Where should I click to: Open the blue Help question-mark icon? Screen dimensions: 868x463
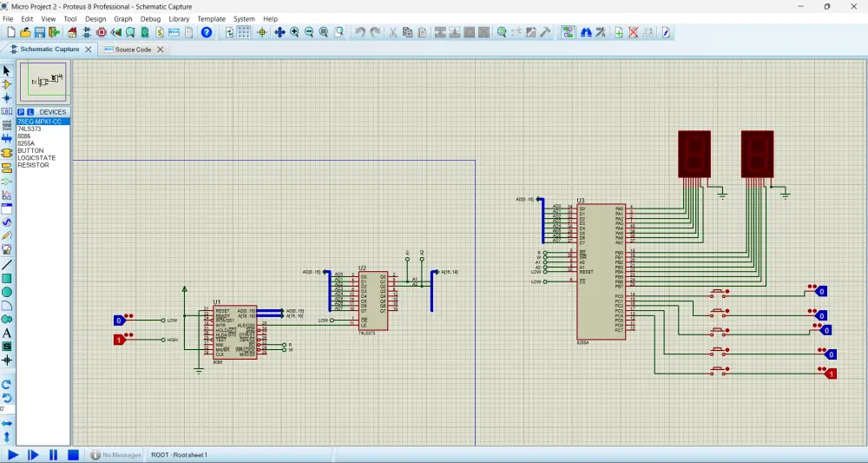[x=207, y=33]
